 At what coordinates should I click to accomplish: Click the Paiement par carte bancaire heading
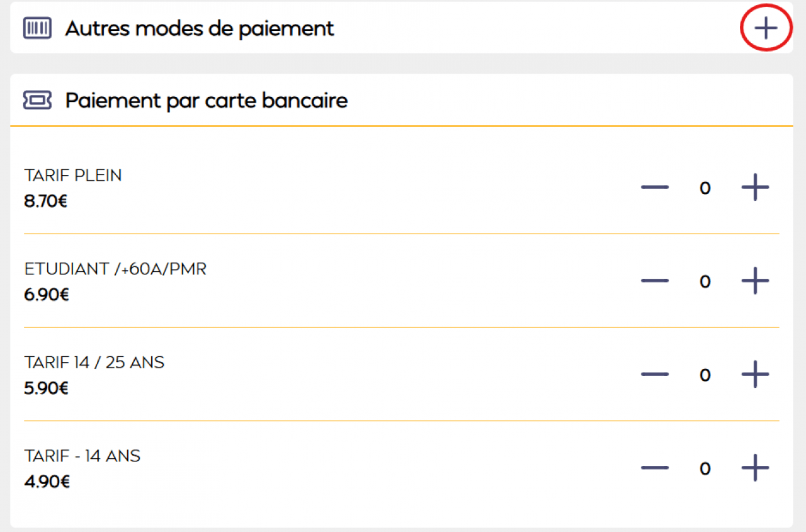[207, 100]
